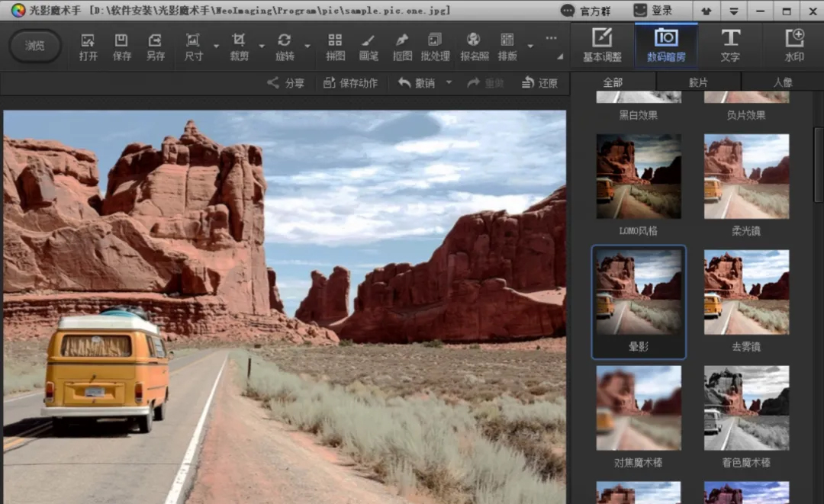Open title bar dropdown menu arrow
The width and height of the screenshot is (824, 504).
(x=734, y=11)
